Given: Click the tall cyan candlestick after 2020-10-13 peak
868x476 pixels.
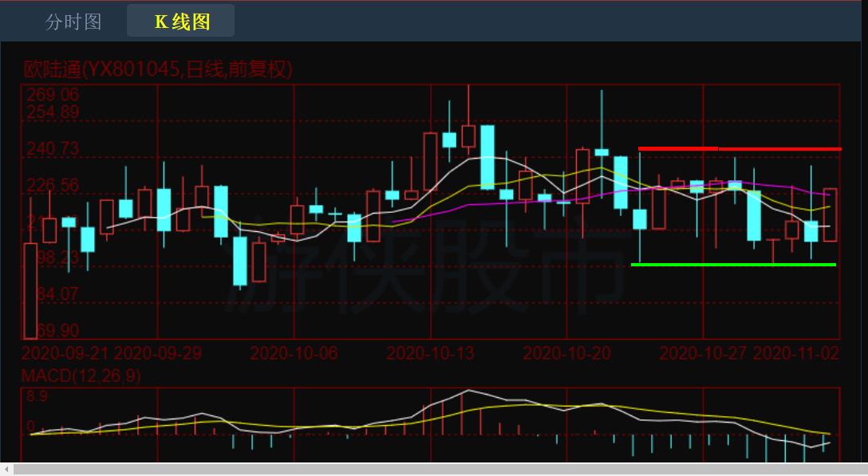Looking at the screenshot, I should tap(487, 157).
